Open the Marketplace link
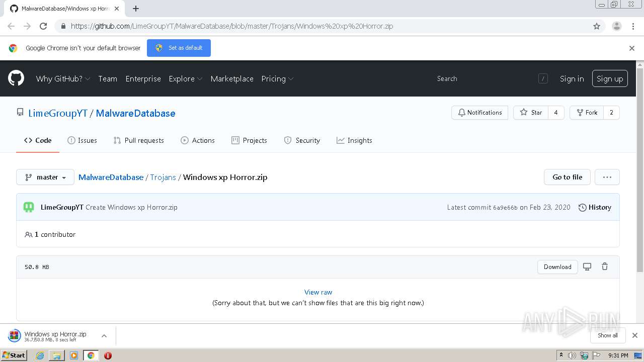This screenshot has height=362, width=644. click(232, 78)
